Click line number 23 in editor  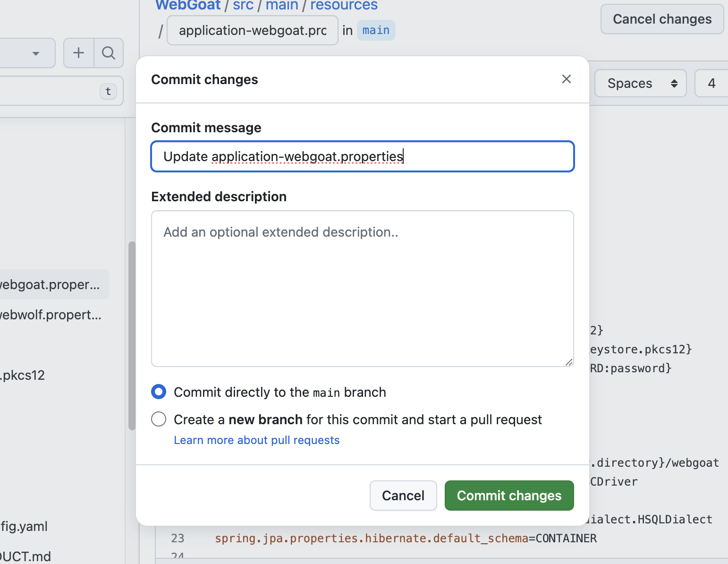178,538
